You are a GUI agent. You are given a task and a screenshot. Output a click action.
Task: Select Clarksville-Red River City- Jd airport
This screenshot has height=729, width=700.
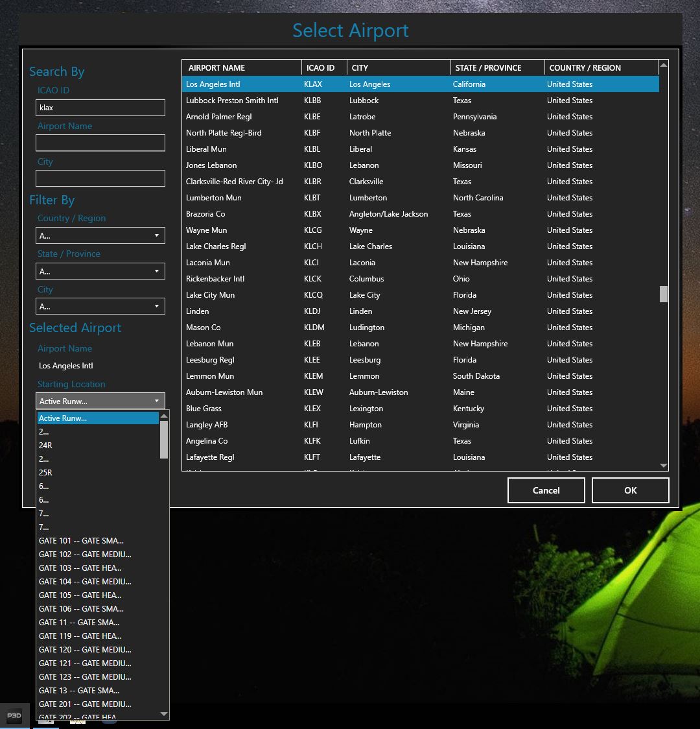click(421, 182)
